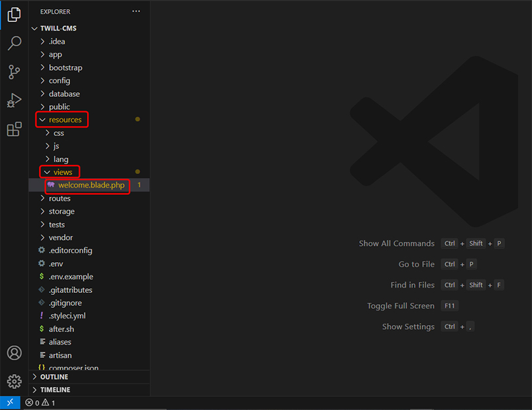This screenshot has height=410, width=532.
Task: Open the .editorconfig file
Action: coord(70,250)
